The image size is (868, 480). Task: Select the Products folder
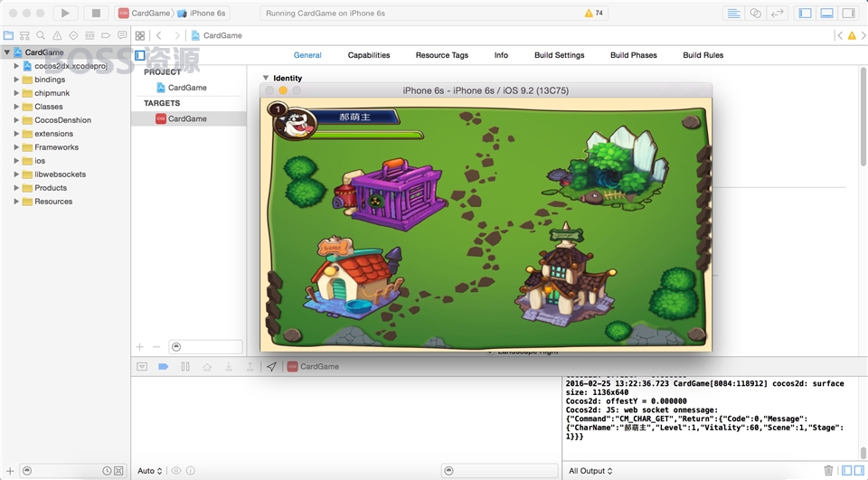coord(65,188)
